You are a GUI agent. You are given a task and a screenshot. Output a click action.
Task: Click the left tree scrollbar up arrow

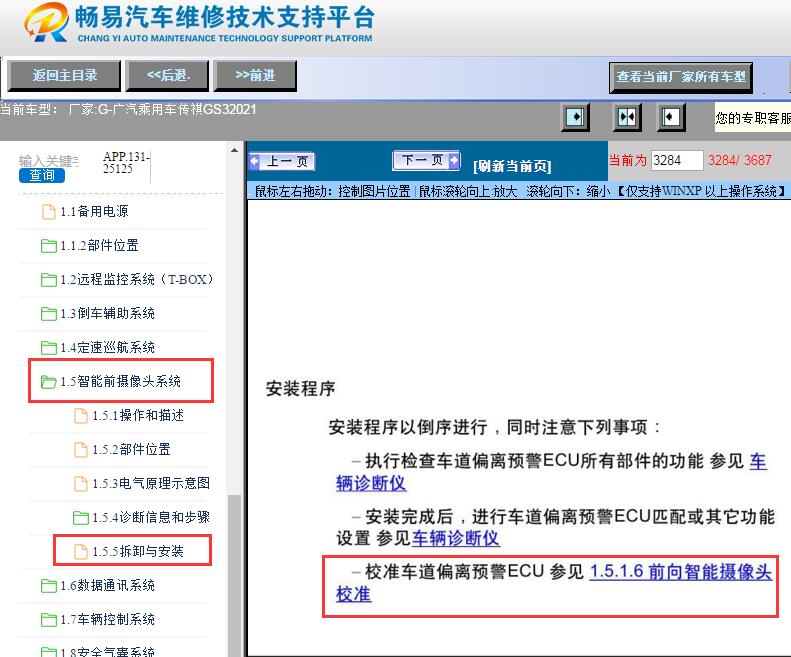click(234, 150)
